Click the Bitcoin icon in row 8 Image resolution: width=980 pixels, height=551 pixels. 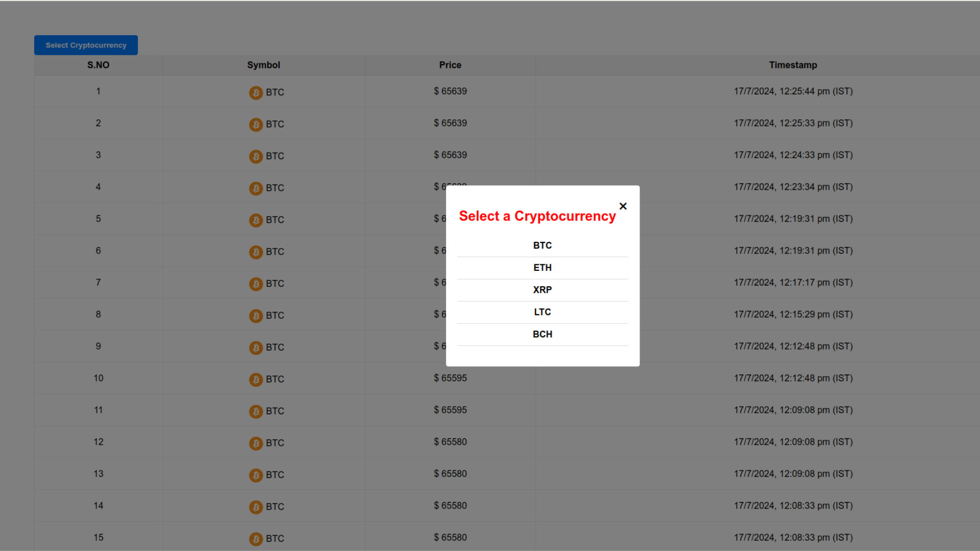click(256, 316)
